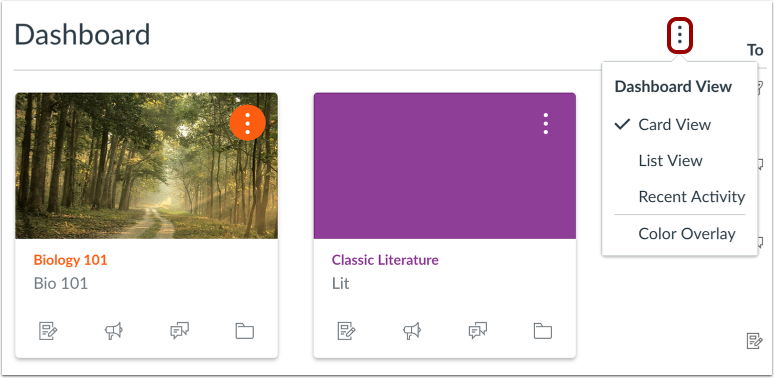This screenshot has width=774, height=378.
Task: Open the Biology 101 course link
Action: 70,260
